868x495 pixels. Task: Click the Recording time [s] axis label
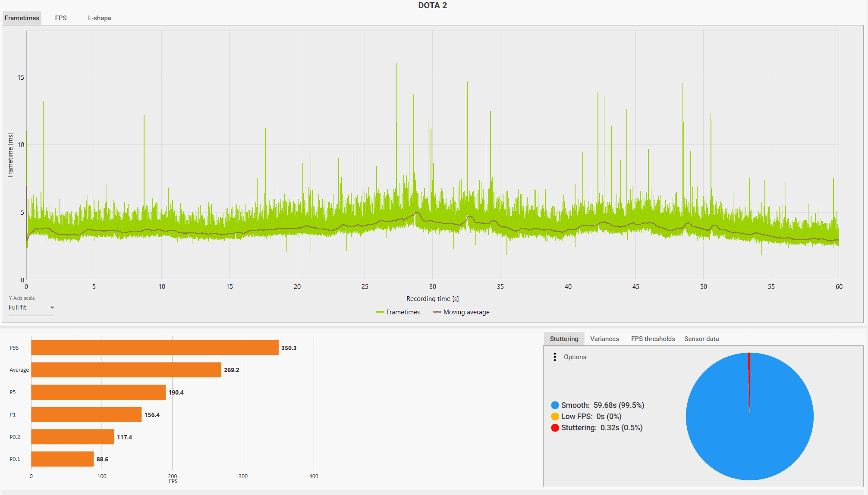[x=432, y=299]
